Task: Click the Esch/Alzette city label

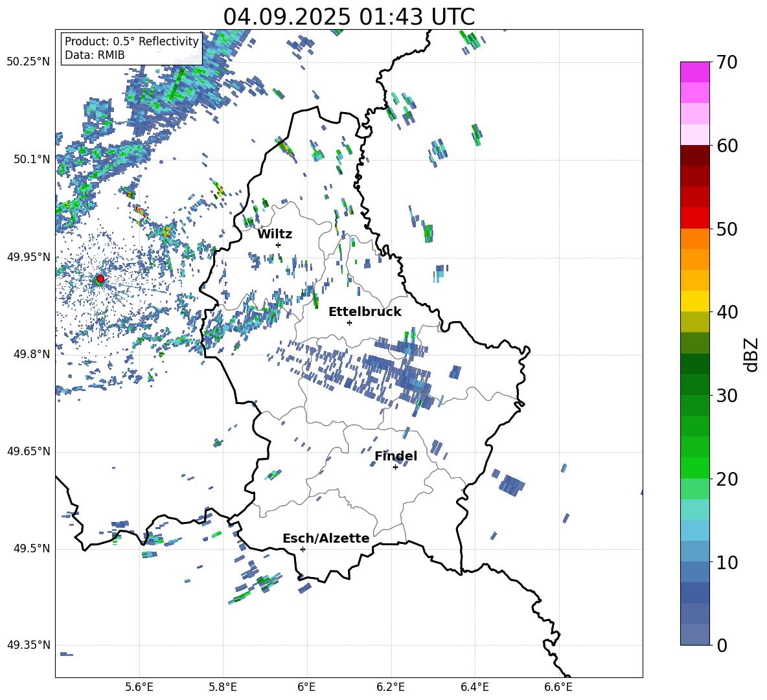Action: [x=326, y=538]
